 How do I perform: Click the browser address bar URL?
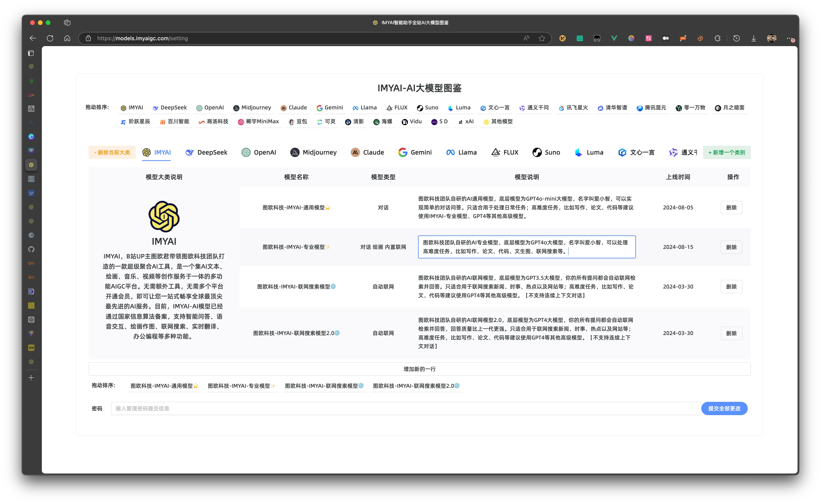(143, 38)
